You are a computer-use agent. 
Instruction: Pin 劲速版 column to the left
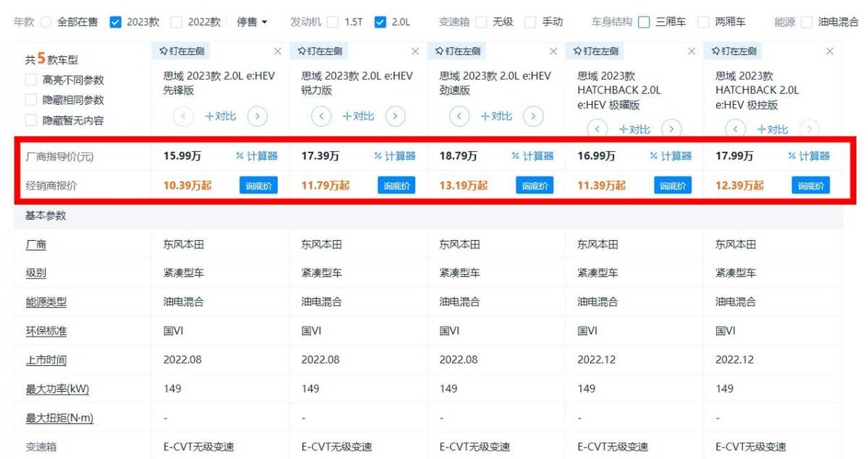coord(457,51)
